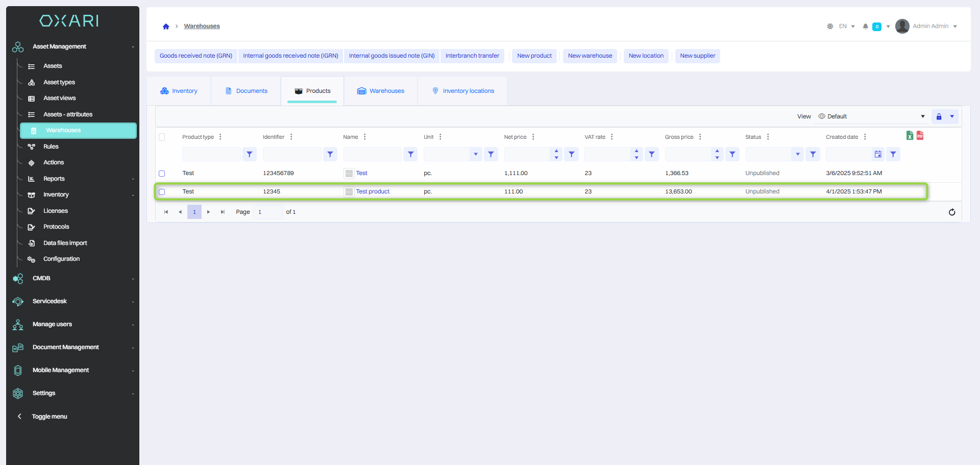Click the Page number input field
The width and height of the screenshot is (980, 465).
(267, 212)
